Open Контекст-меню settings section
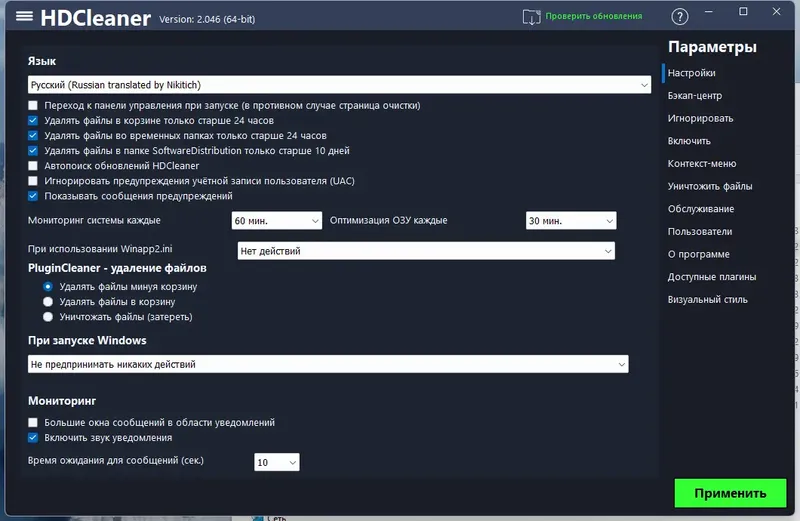800x521 pixels. tap(702, 164)
